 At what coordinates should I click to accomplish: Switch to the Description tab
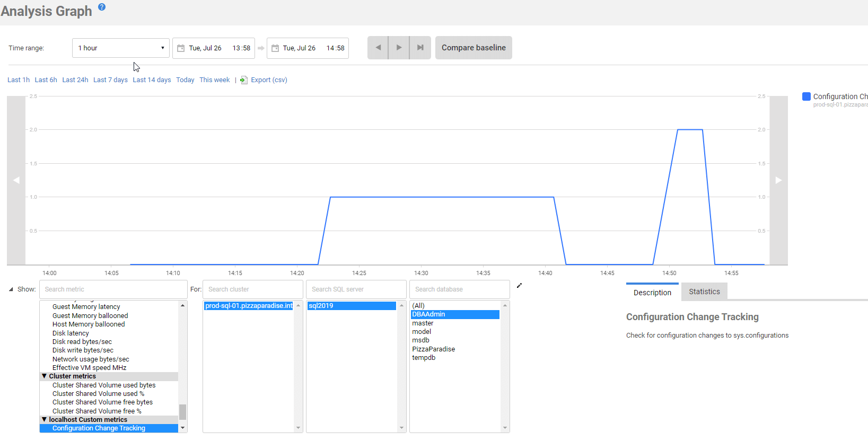click(652, 293)
